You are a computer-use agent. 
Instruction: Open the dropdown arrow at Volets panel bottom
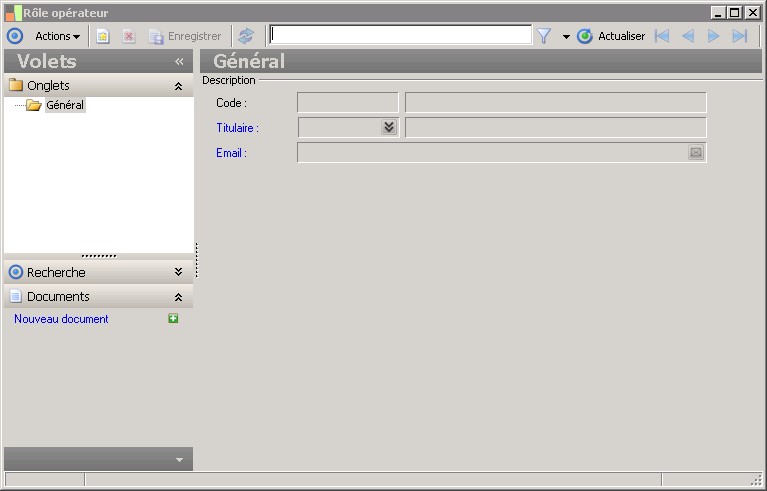(x=179, y=460)
